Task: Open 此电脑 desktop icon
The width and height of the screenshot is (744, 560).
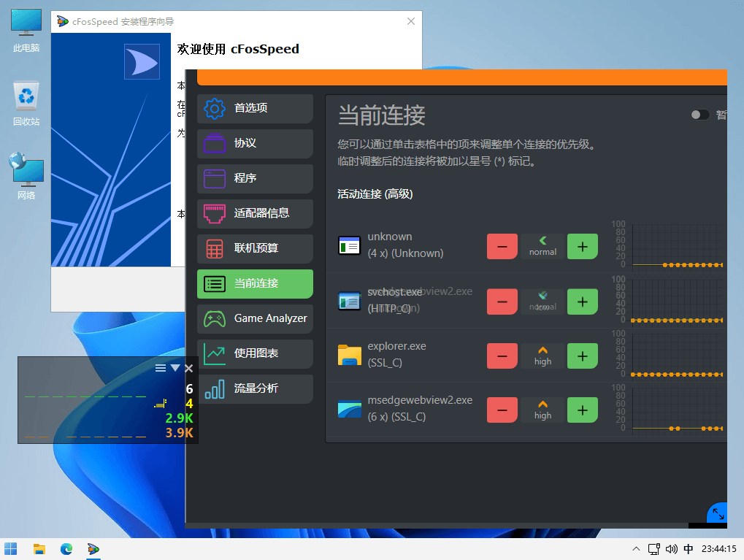Action: click(26, 31)
